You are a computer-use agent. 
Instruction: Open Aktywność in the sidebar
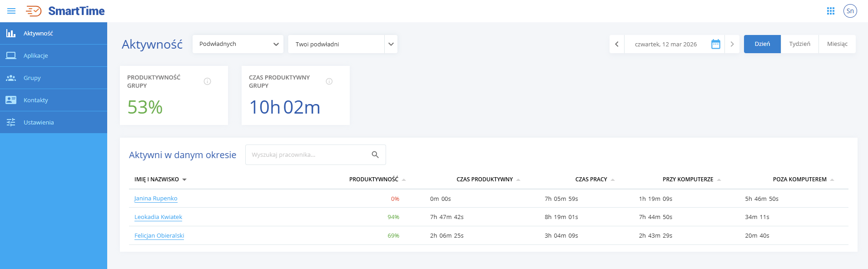click(54, 33)
